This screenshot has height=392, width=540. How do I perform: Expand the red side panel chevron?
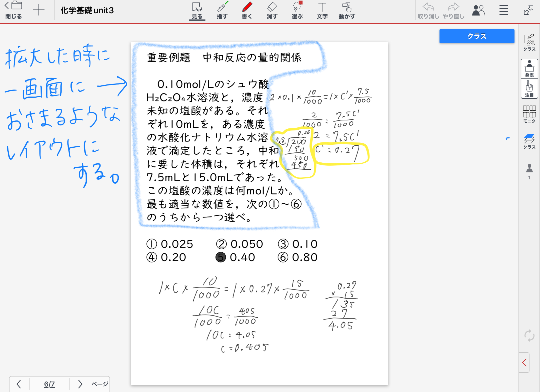[524, 363]
